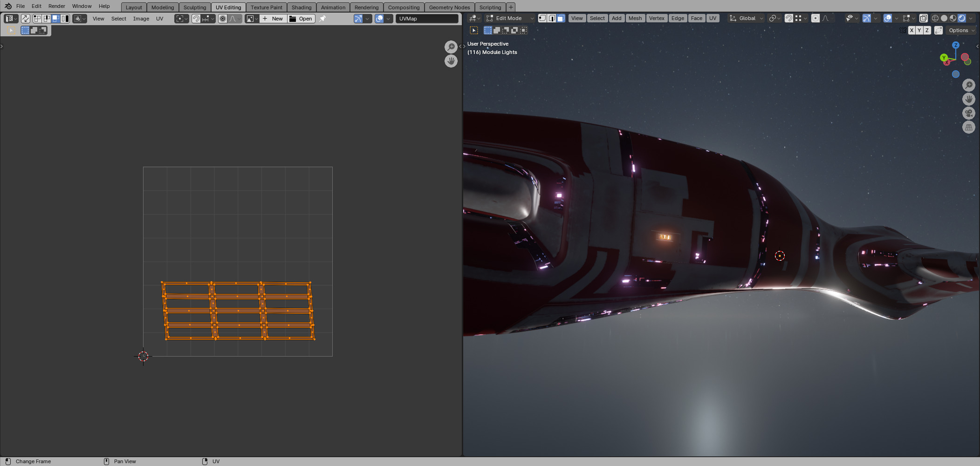Toggle X axis mesh mirror
The height and width of the screenshot is (466, 980).
[911, 30]
